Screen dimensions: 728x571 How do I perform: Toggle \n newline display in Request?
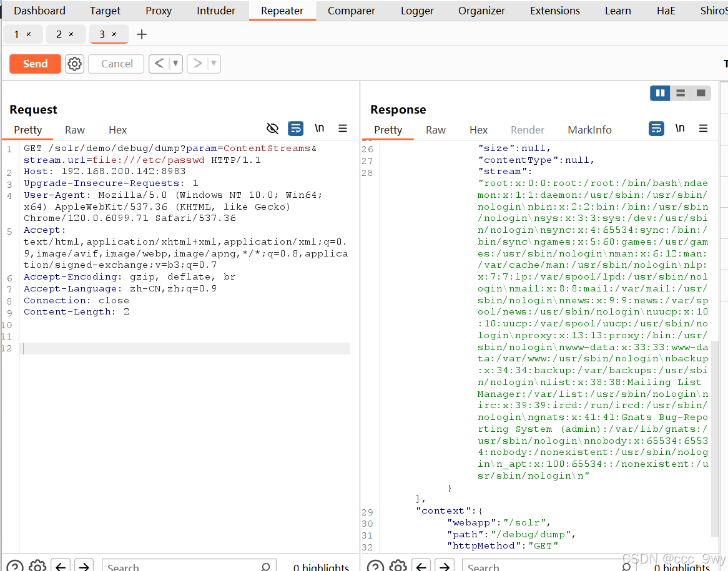[320, 128]
